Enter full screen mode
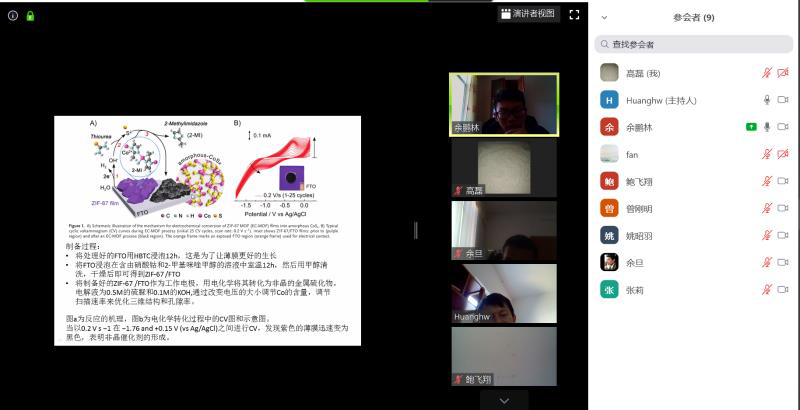The width and height of the screenshot is (800, 410). [x=574, y=15]
